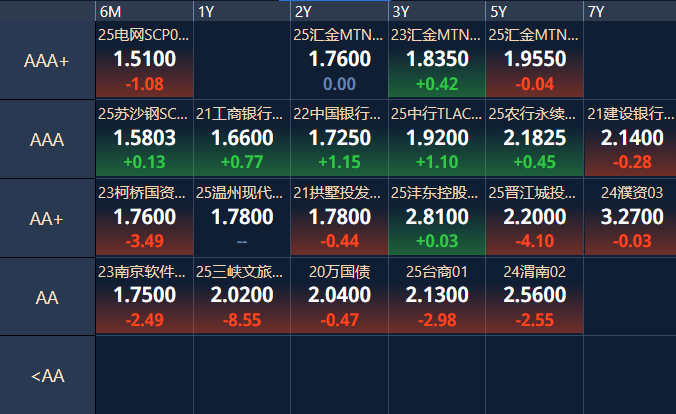This screenshot has width=676, height=414.
Task: Select 24渭南02 bond cell at 2.5600
Action: (534, 297)
